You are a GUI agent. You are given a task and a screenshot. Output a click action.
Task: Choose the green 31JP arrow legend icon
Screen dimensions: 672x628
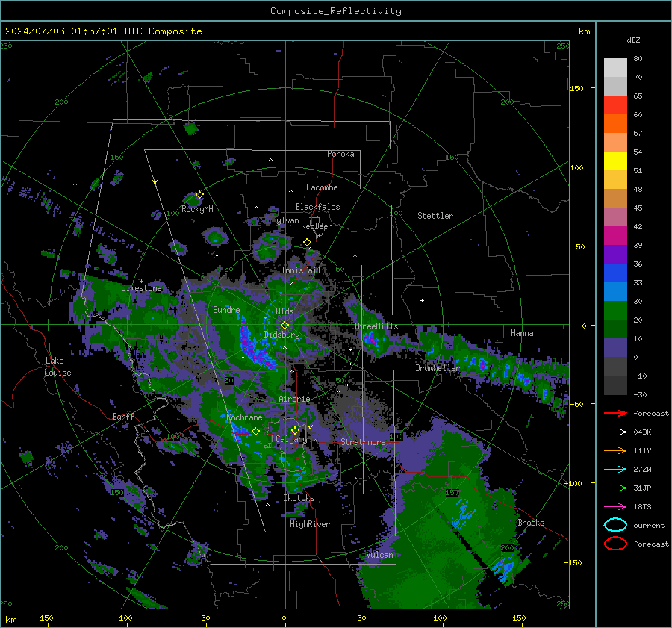tap(615, 488)
